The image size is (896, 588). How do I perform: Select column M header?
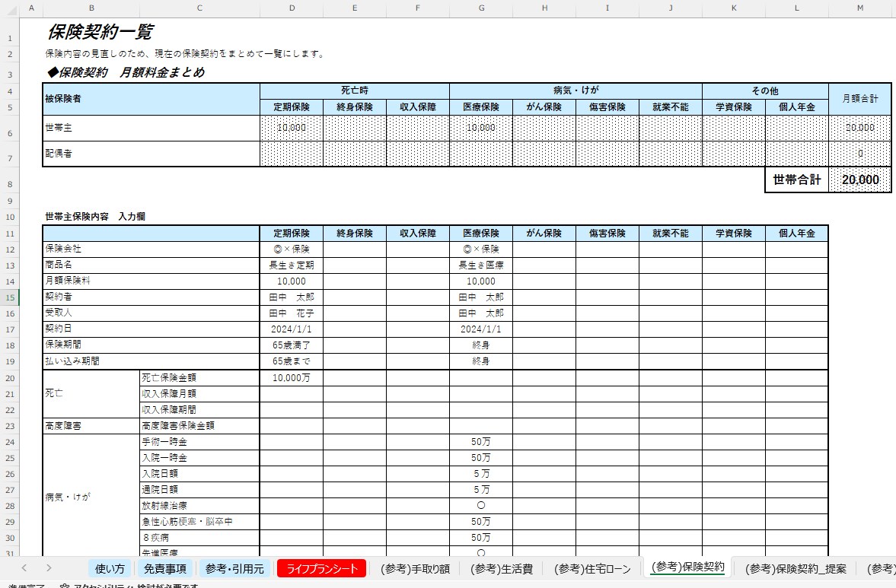click(x=860, y=8)
